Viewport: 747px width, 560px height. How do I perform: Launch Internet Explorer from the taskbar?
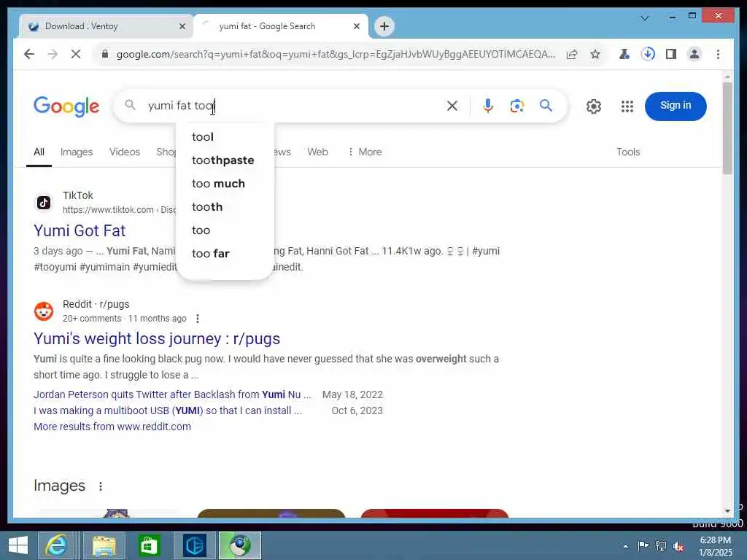coord(56,545)
